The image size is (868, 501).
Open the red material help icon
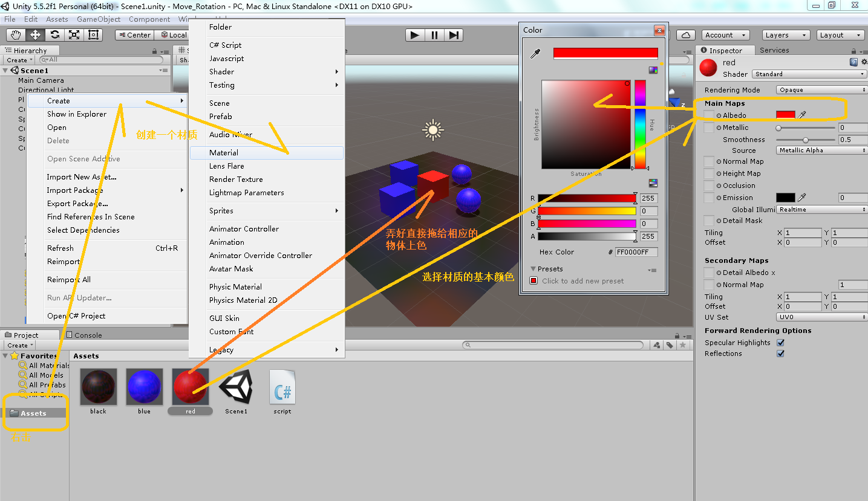coord(853,62)
